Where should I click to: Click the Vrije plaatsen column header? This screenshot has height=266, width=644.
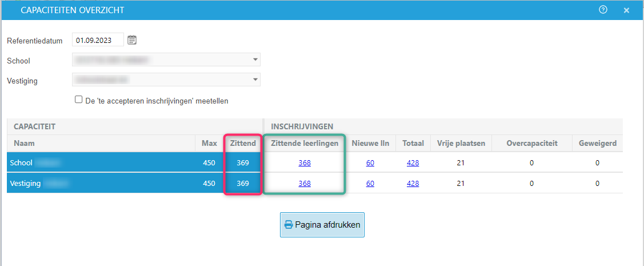461,143
